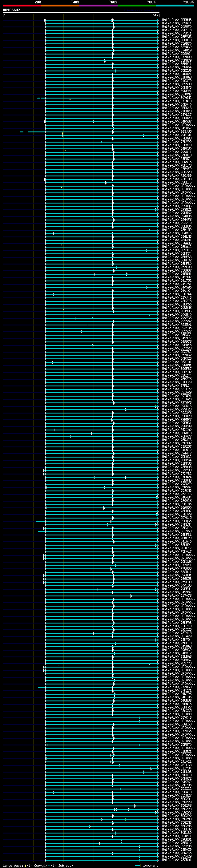
Task: Click the alignment bar for UniRef100_B6SJU5
Action: [89, 132]
